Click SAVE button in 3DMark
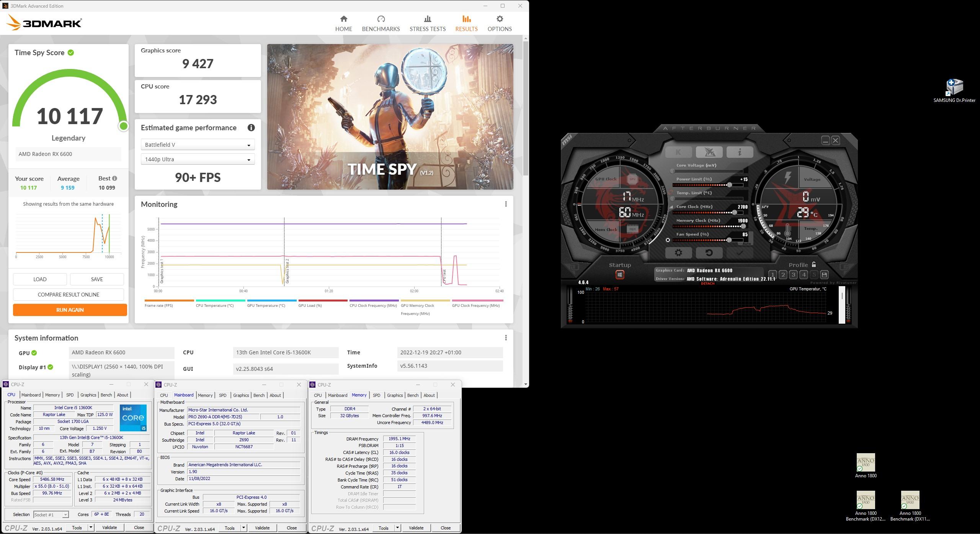This screenshot has height=534, width=980. click(97, 279)
